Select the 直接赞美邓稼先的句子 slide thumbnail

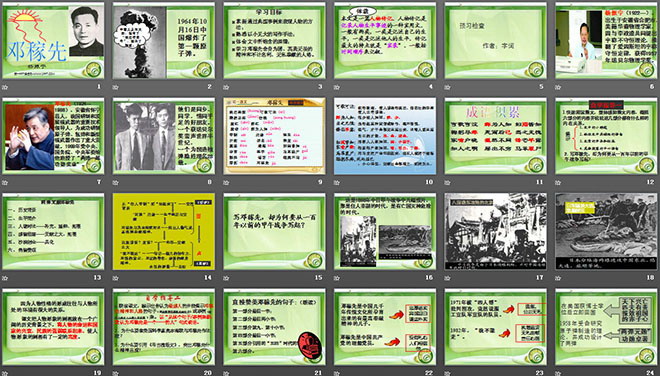tap(274, 327)
